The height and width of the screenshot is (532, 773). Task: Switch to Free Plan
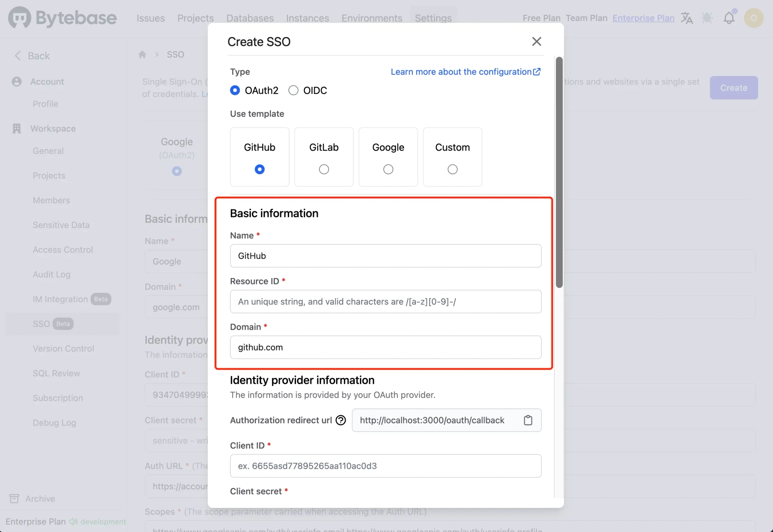[x=542, y=18]
